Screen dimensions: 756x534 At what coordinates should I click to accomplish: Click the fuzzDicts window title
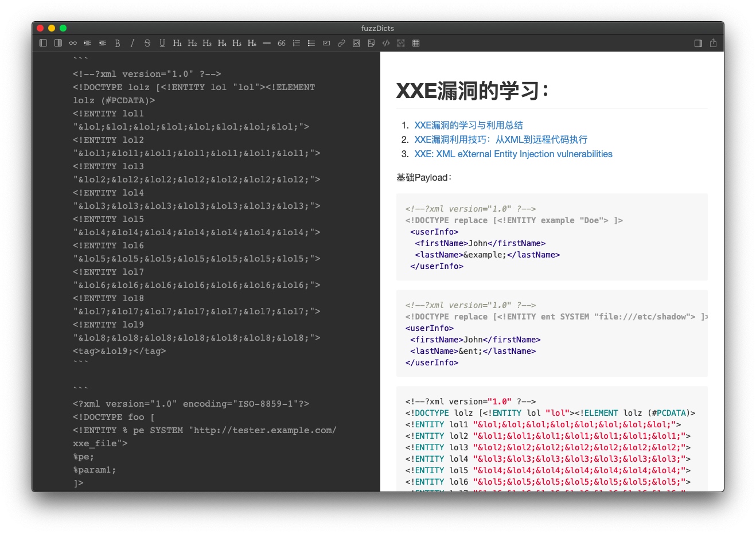[377, 28]
